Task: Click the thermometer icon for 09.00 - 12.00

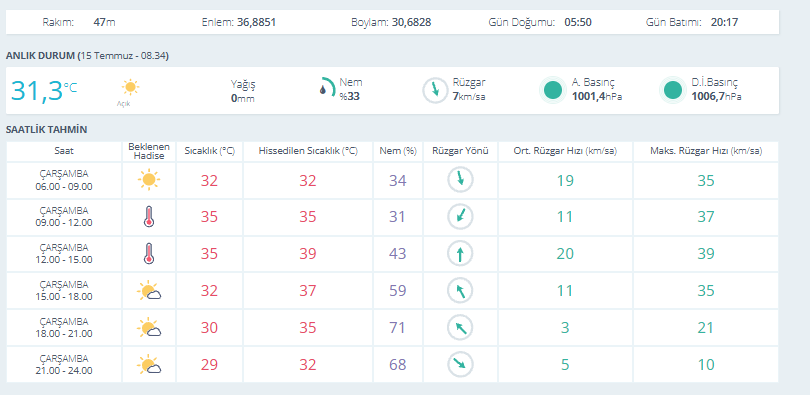Action: [x=149, y=217]
